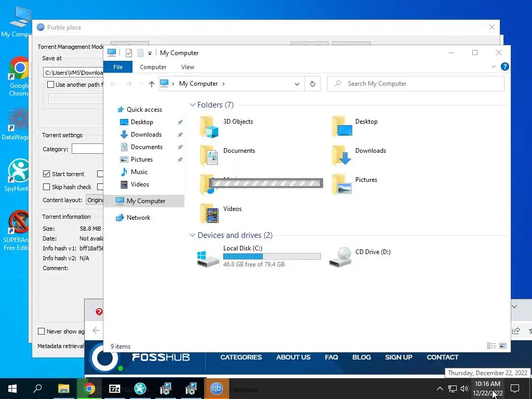Click ABOUT US on FossHub page
Image resolution: width=532 pixels, height=399 pixels.
(293, 357)
